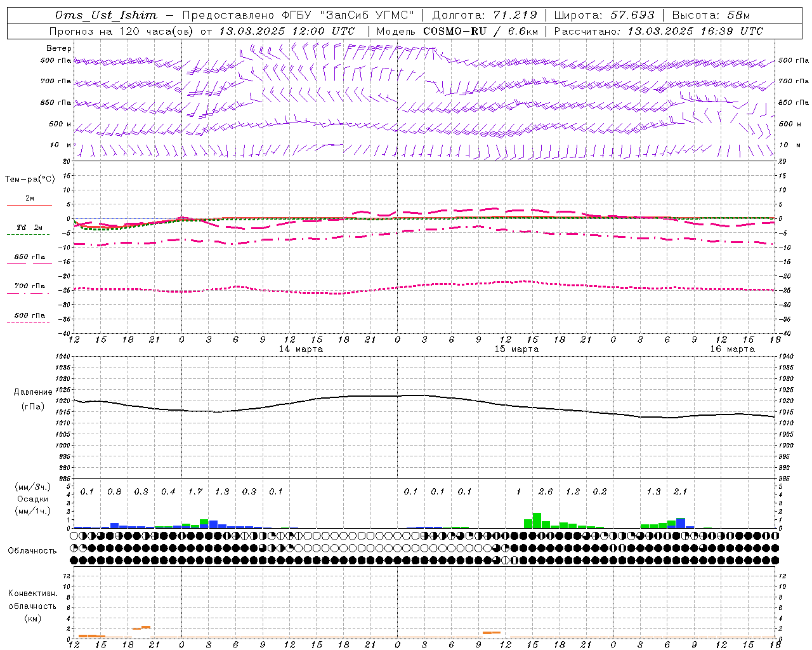The width and height of the screenshot is (812, 650).
Task: Click the Td 2м legend entry
Action: click(29, 227)
